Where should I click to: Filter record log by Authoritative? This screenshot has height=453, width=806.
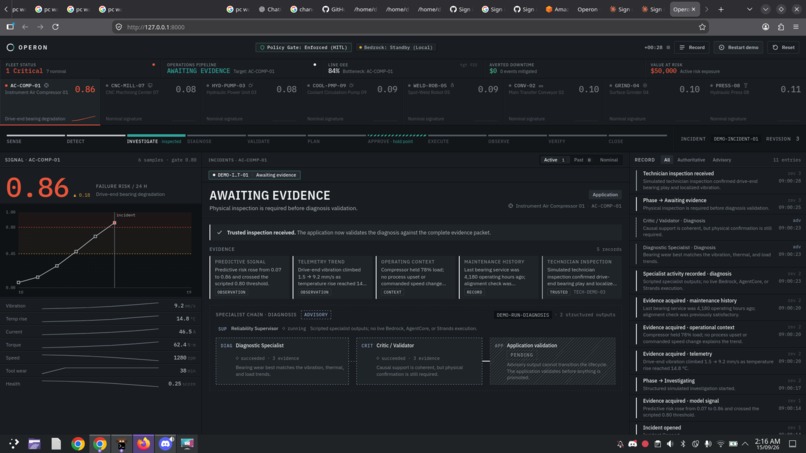[x=691, y=160]
